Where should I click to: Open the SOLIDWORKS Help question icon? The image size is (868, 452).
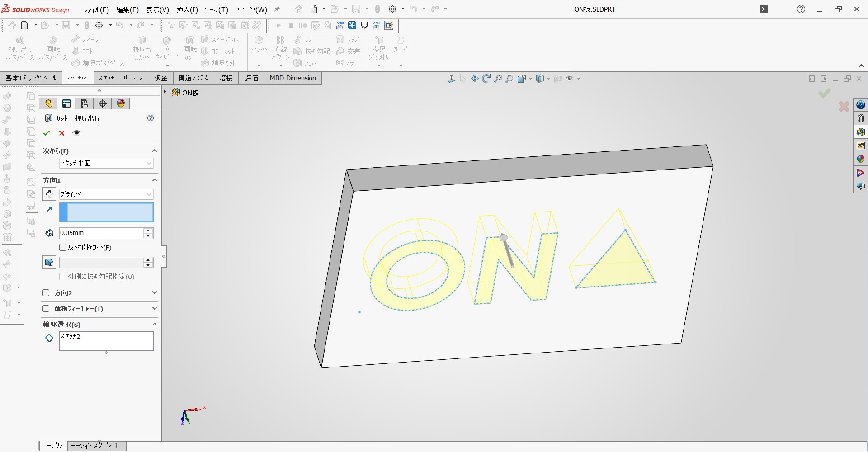tap(801, 9)
